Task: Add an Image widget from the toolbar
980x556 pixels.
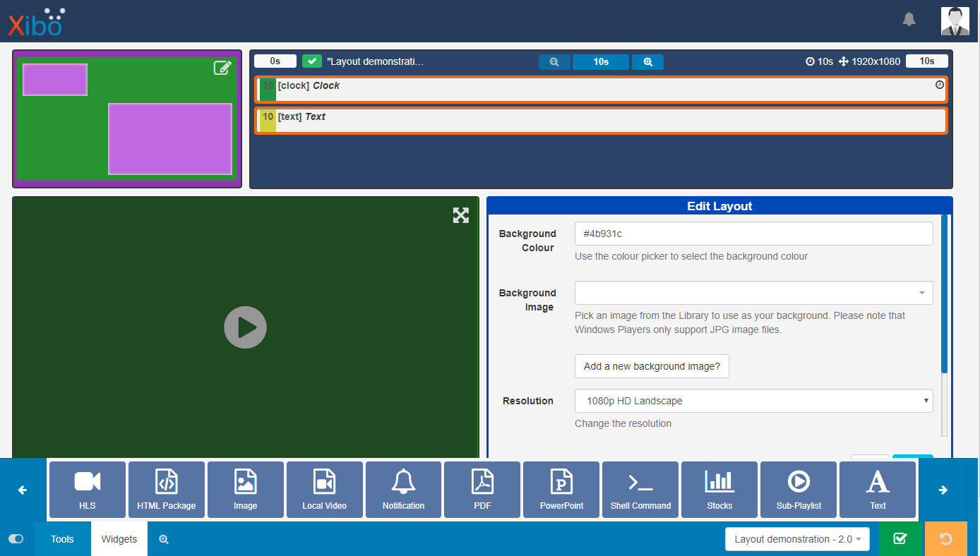Action: coord(245,489)
